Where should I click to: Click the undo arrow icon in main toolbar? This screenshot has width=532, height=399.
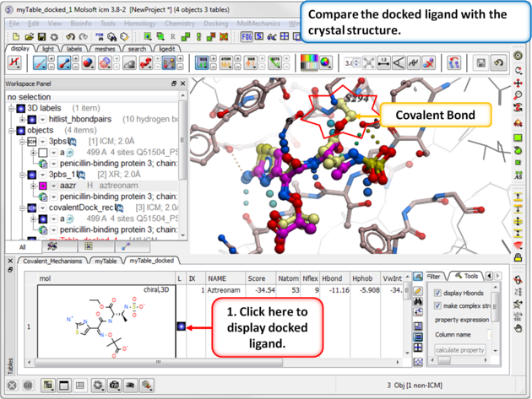[70, 36]
